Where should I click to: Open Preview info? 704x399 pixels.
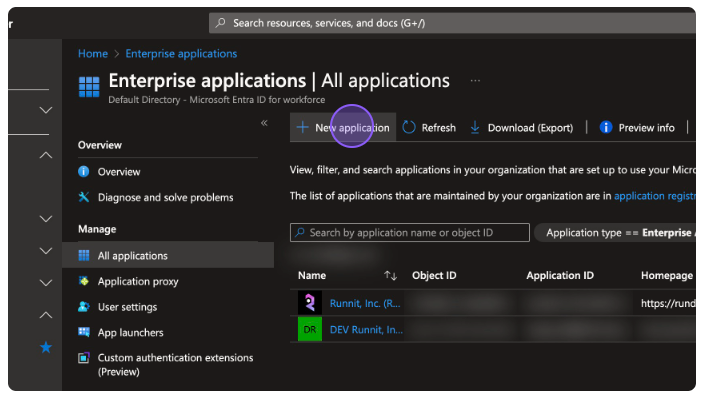[637, 128]
